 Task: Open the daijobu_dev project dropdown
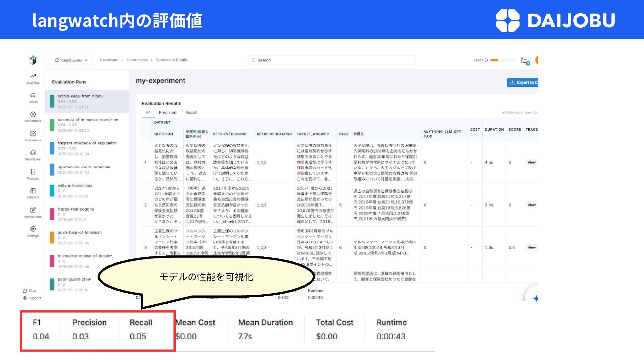click(x=71, y=60)
